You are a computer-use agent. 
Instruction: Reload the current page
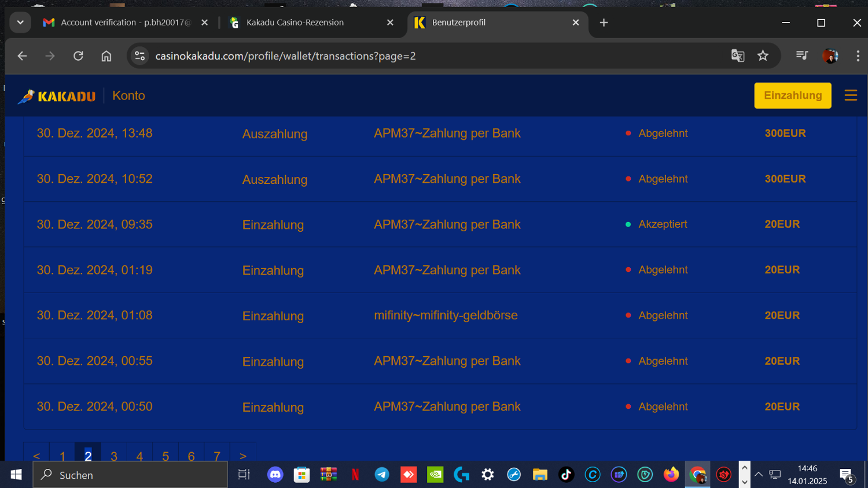pyautogui.click(x=78, y=56)
